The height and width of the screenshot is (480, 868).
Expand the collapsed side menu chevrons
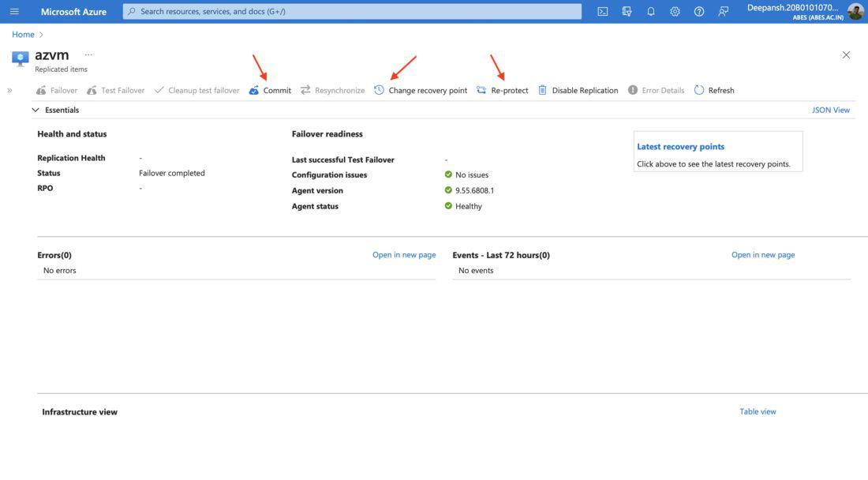(x=9, y=90)
